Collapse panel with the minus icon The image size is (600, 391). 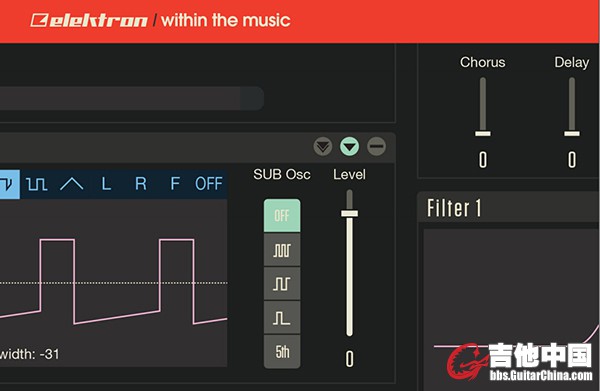377,146
